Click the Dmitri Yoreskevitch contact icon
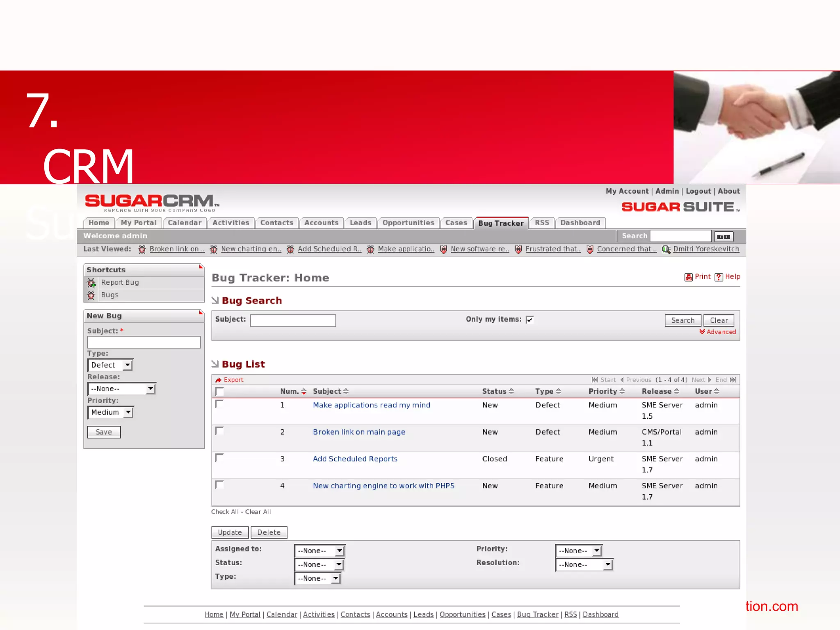Viewport: 840px width, 630px height. [x=666, y=249]
